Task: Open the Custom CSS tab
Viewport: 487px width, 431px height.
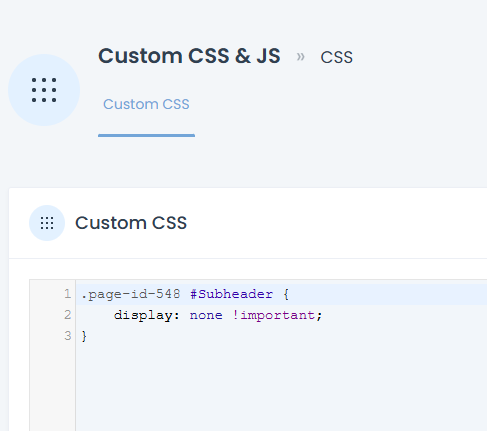Action: pos(146,104)
